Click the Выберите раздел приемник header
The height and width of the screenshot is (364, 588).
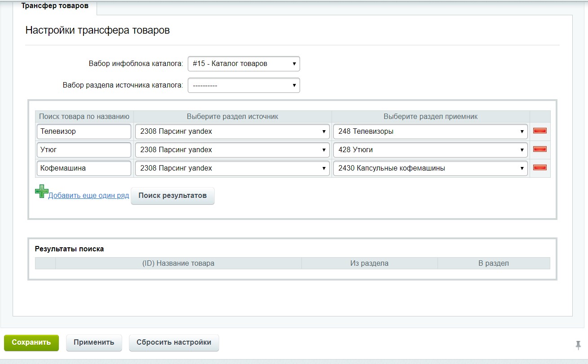click(431, 117)
